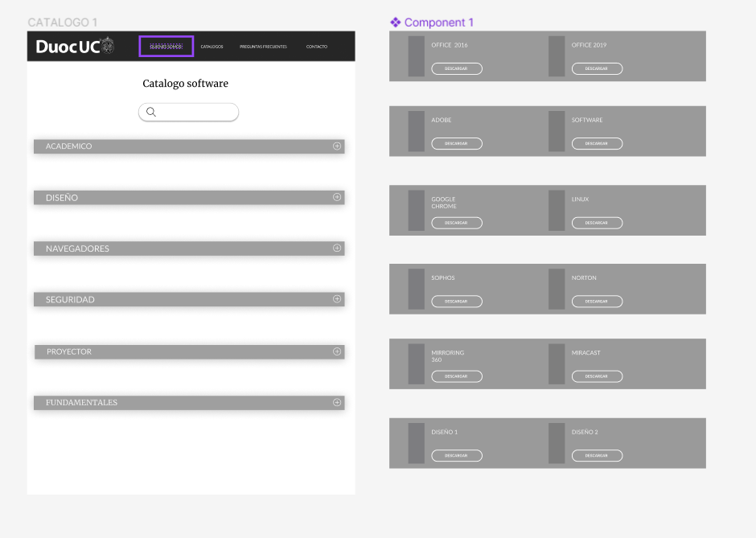Click the plus icon on PROYECTOR bar
Image resolution: width=756 pixels, height=538 pixels.
337,351
